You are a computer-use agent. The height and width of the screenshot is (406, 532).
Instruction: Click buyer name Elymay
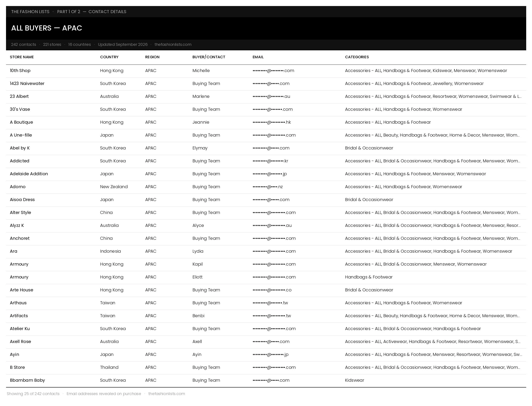[200, 148]
